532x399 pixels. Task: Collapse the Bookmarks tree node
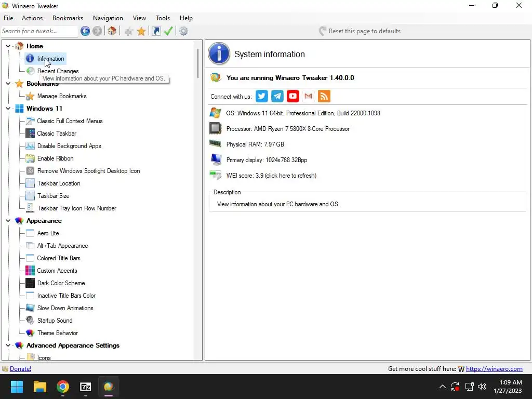(x=8, y=84)
